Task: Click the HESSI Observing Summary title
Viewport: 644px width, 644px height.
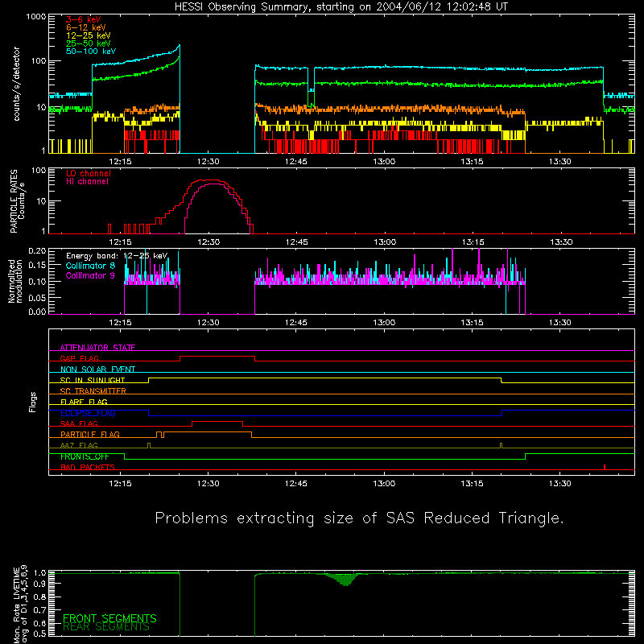Action: pyautogui.click(x=341, y=7)
